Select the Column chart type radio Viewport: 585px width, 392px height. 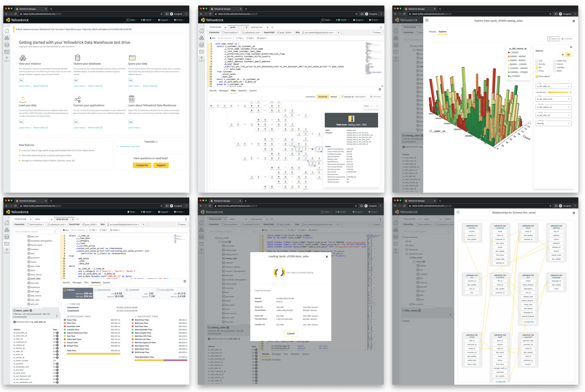pos(554,64)
